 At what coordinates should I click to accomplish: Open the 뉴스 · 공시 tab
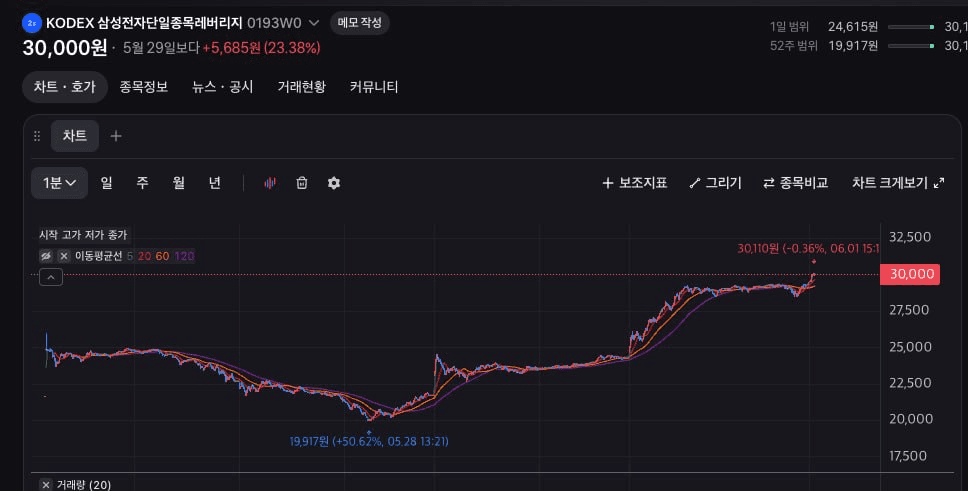click(222, 87)
